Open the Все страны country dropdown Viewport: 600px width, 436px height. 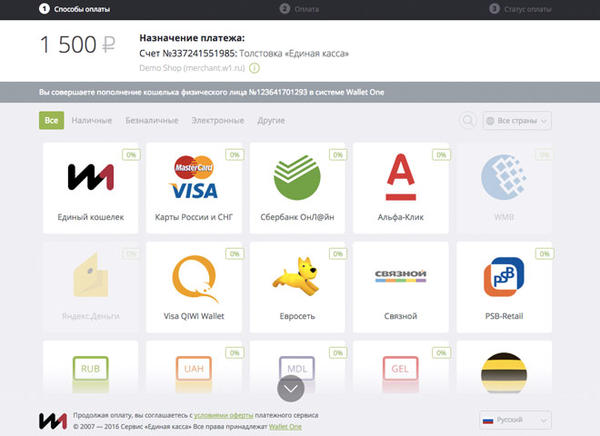(x=517, y=121)
